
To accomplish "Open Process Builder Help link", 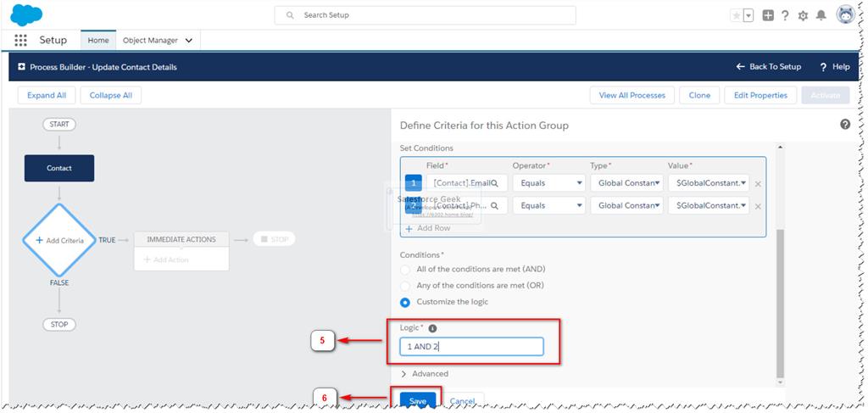I will click(835, 66).
